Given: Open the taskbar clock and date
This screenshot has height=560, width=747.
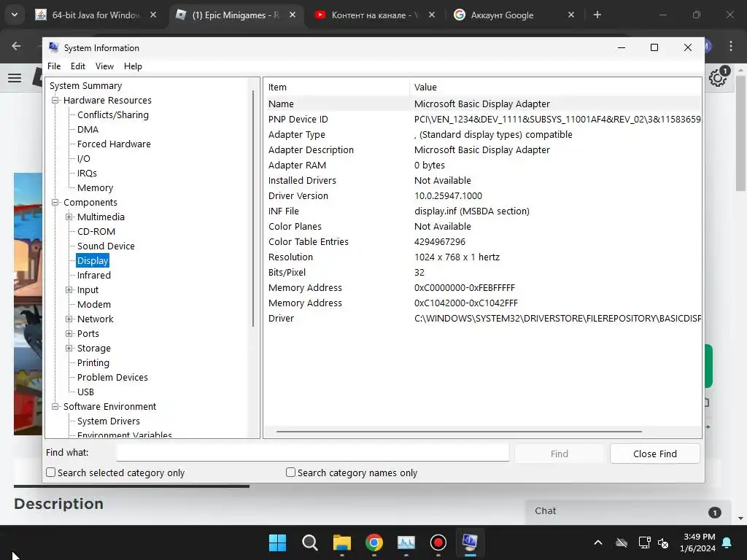Looking at the screenshot, I should [697, 542].
